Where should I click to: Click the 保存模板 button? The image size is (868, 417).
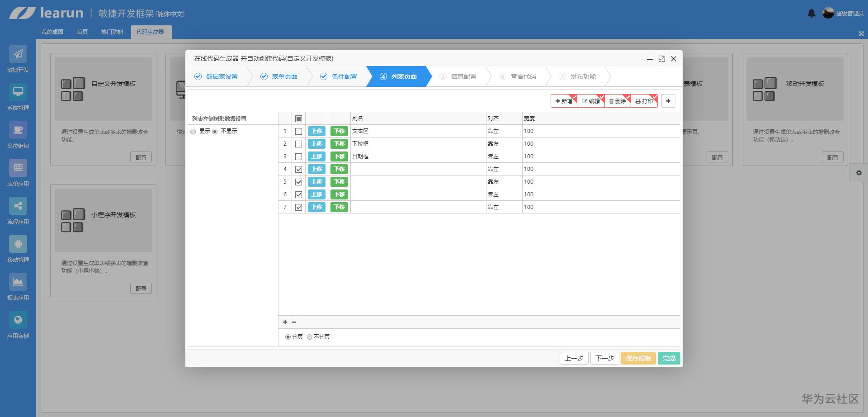tap(638, 358)
